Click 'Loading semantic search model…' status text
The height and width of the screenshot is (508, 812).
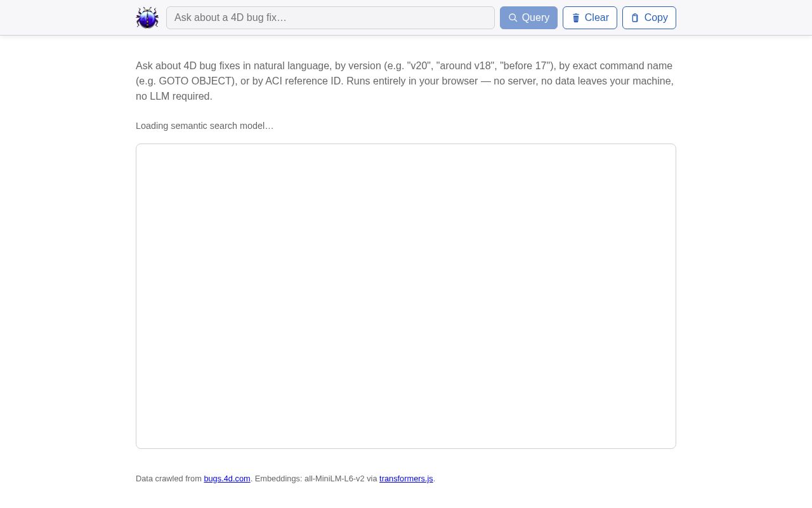205,126
